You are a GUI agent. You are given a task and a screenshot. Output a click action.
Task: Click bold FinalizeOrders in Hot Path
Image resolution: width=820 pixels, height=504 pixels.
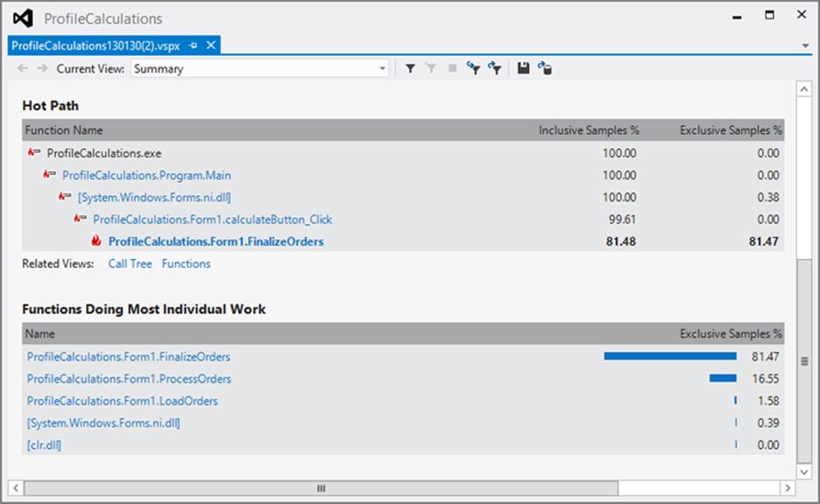pyautogui.click(x=216, y=241)
